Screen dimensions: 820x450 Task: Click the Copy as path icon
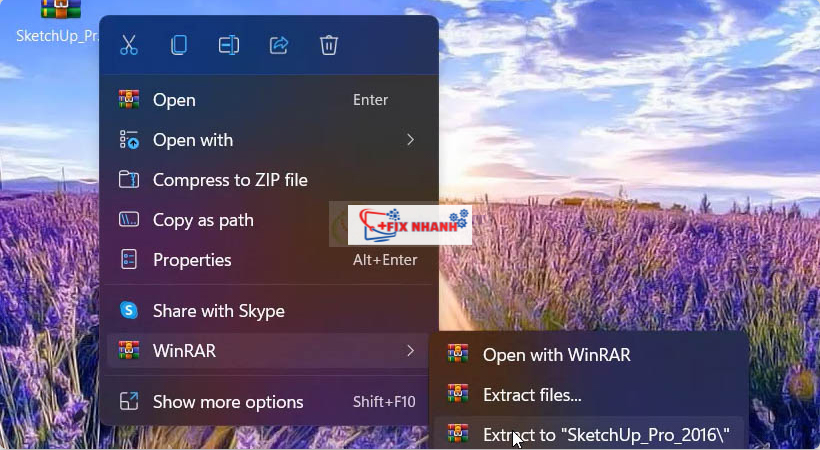click(x=129, y=219)
